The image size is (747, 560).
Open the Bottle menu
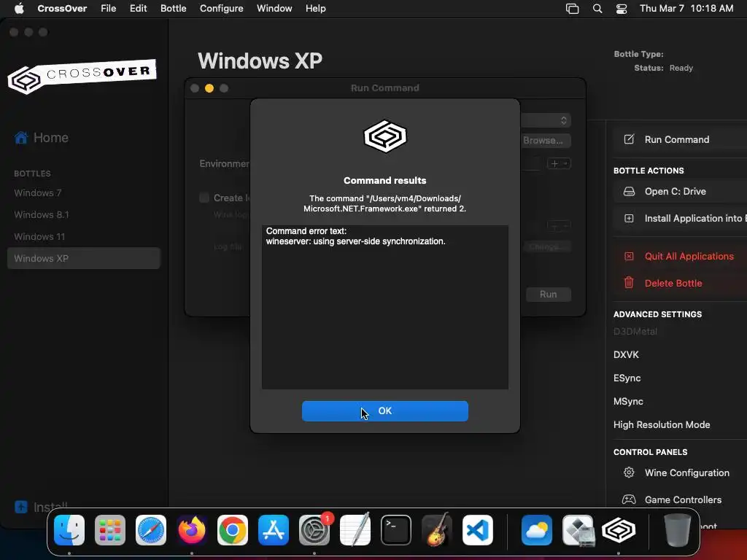(x=174, y=8)
